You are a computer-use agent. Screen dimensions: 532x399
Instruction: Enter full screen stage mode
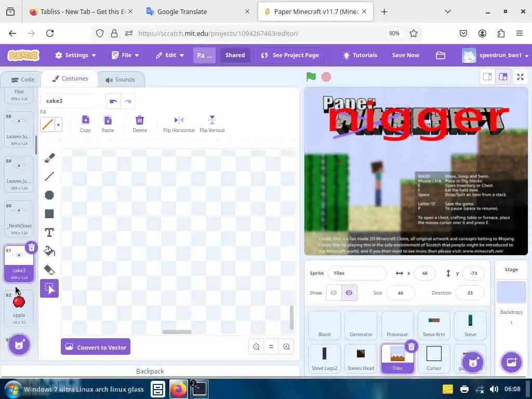[x=520, y=77]
